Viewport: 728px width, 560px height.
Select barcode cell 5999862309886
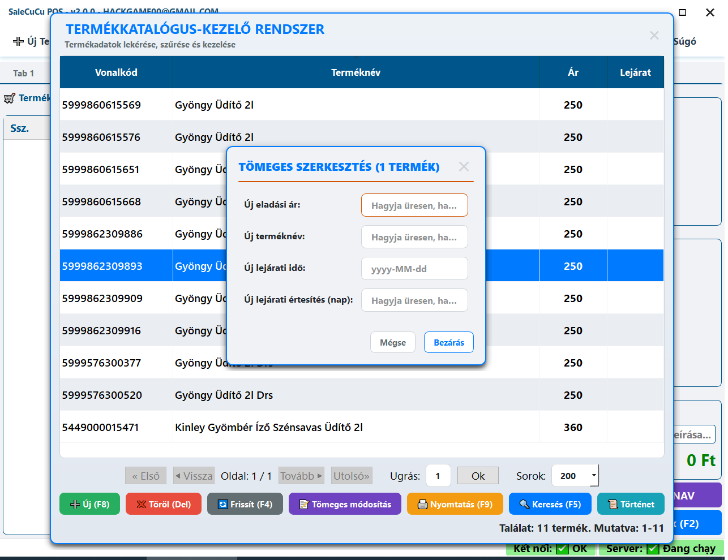coord(116,234)
